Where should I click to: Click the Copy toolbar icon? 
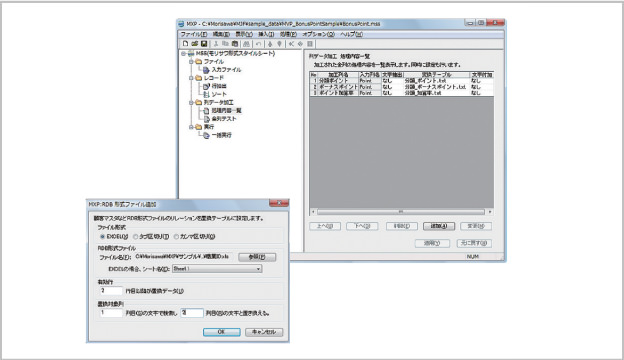[x=225, y=44]
